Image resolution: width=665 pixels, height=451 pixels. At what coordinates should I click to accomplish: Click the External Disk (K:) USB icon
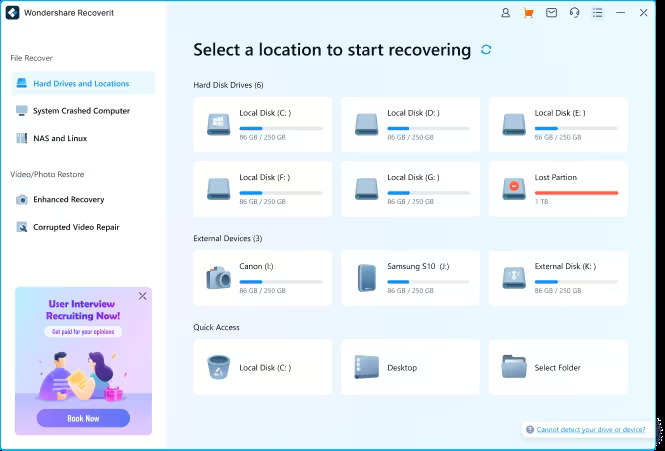tap(514, 278)
